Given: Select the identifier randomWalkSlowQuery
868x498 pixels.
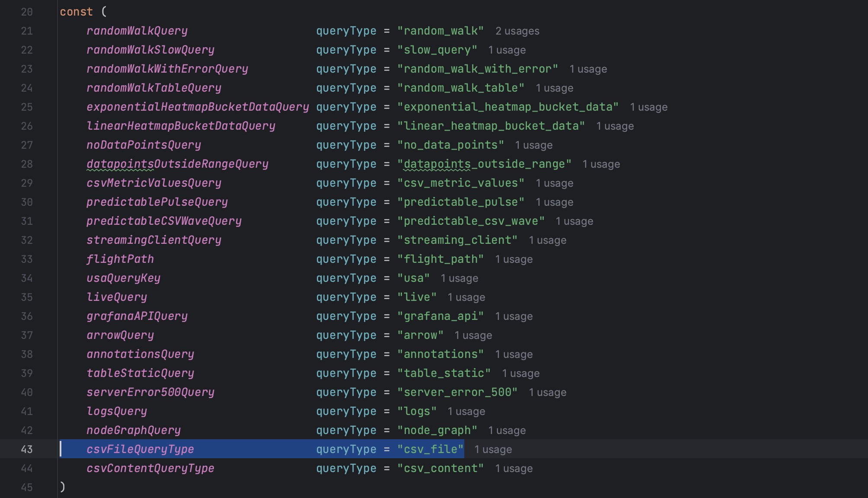Looking at the screenshot, I should click(x=150, y=50).
